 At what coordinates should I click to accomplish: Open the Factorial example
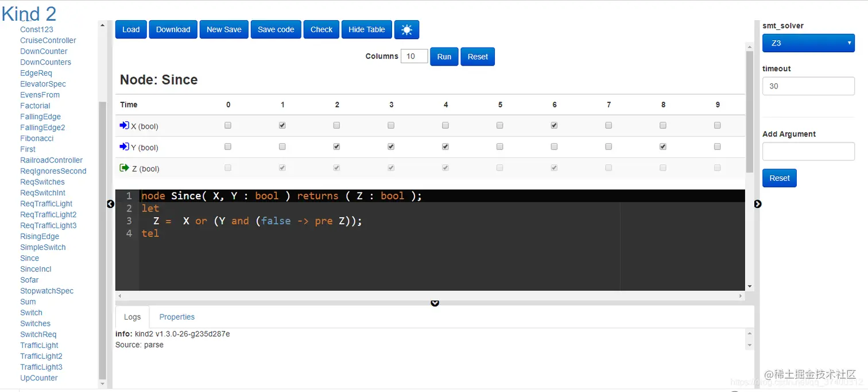pyautogui.click(x=35, y=106)
